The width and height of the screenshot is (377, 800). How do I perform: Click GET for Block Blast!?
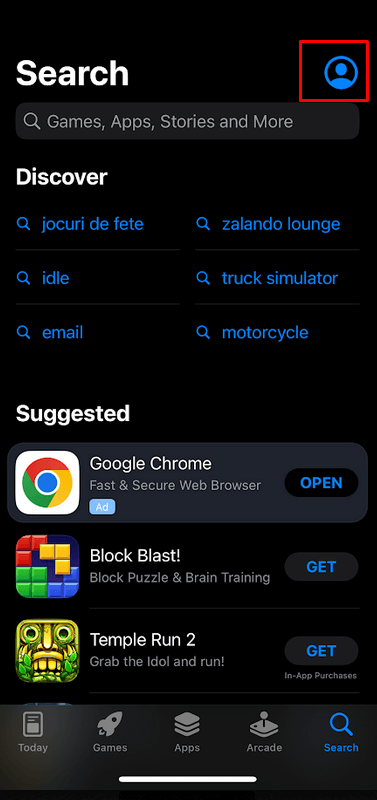321,567
